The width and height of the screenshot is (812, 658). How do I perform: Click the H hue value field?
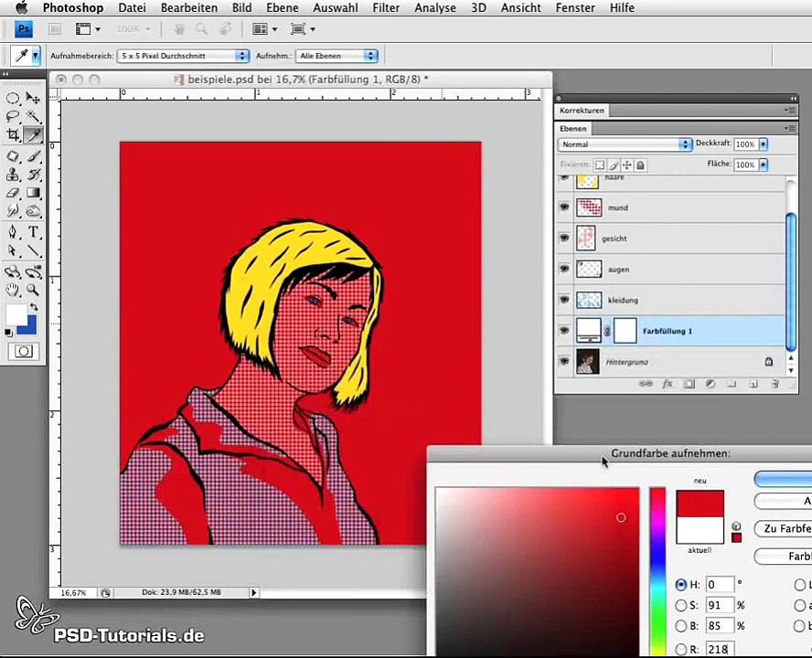(720, 585)
